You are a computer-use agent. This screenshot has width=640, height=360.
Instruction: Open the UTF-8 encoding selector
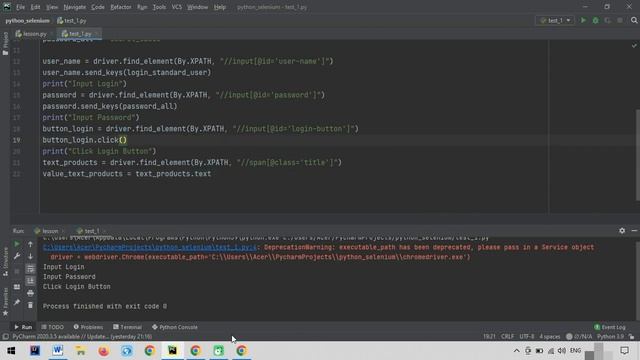pos(527,337)
